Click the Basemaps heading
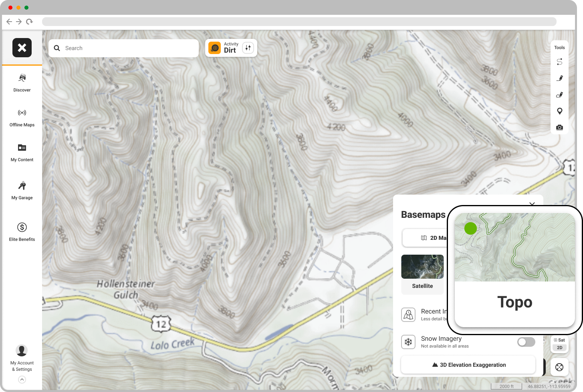 coord(423,215)
